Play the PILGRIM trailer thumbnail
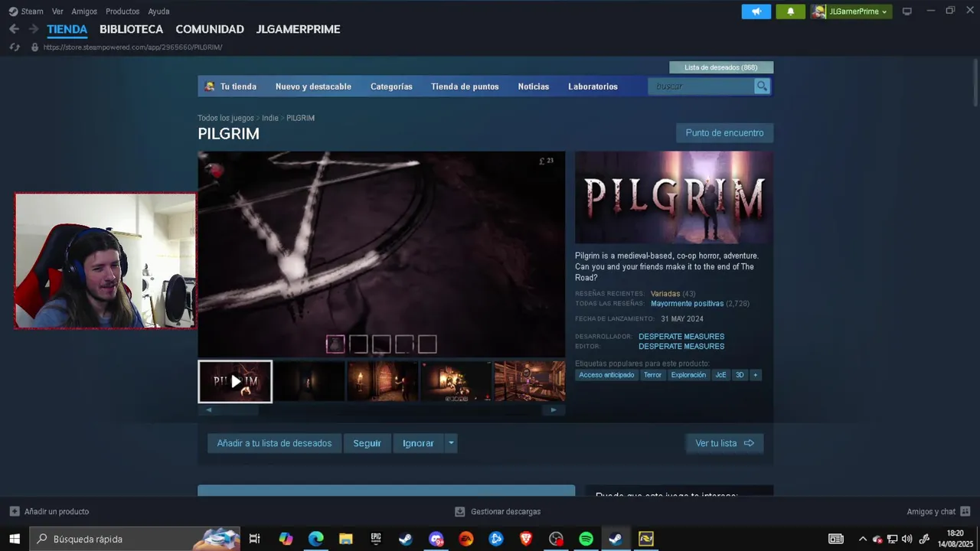The width and height of the screenshot is (980, 551). (235, 381)
